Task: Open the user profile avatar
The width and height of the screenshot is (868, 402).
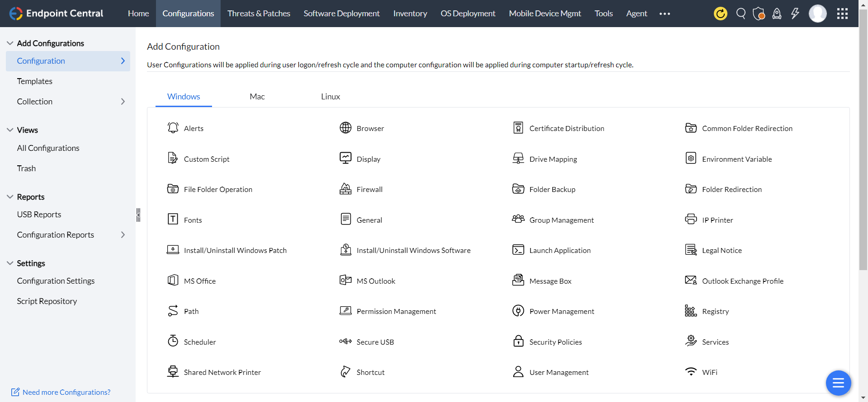Action: (818, 14)
